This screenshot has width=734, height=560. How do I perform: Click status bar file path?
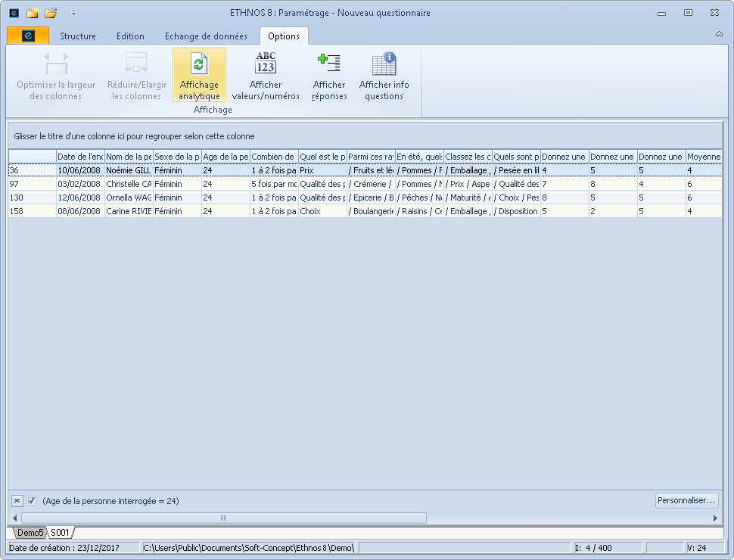[248, 548]
